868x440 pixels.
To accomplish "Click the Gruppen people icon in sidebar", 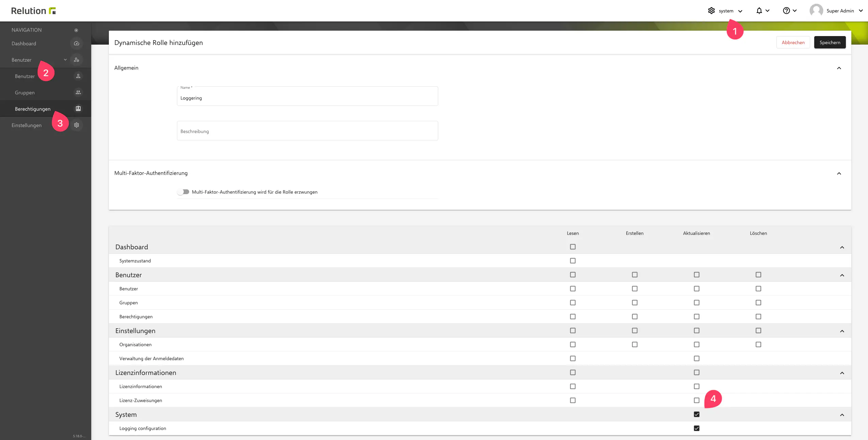I will point(78,92).
